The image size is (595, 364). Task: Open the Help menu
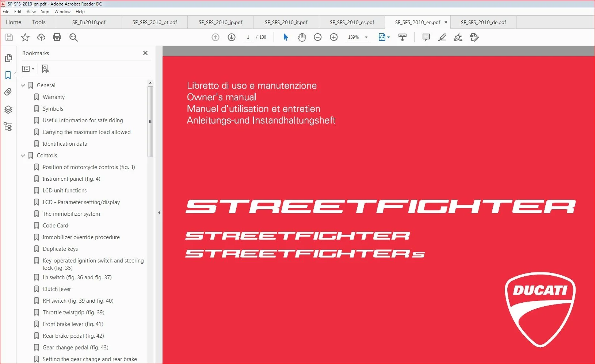tap(80, 12)
